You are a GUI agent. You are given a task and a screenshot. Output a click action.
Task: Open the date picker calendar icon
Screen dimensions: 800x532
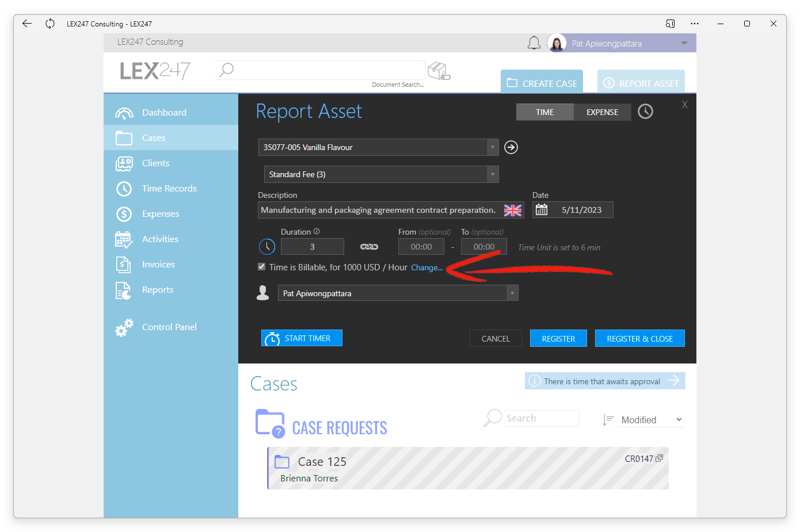tap(542, 210)
